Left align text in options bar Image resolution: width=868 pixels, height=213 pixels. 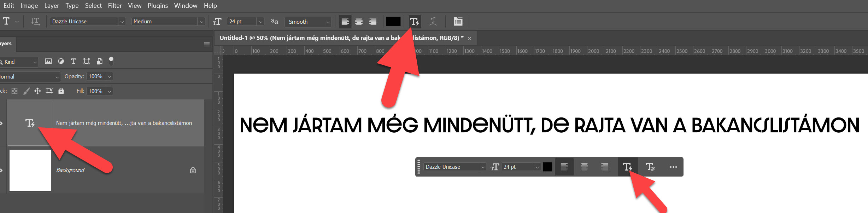coord(345,22)
